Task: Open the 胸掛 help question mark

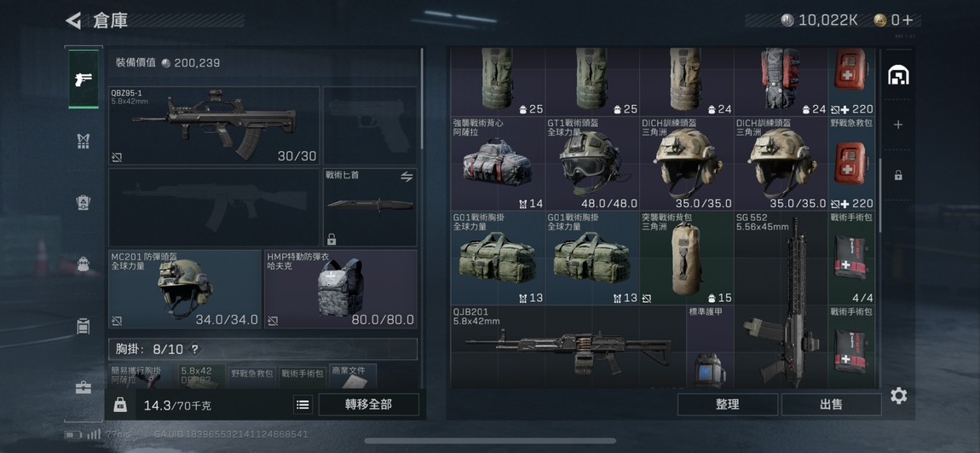Action: pyautogui.click(x=195, y=349)
